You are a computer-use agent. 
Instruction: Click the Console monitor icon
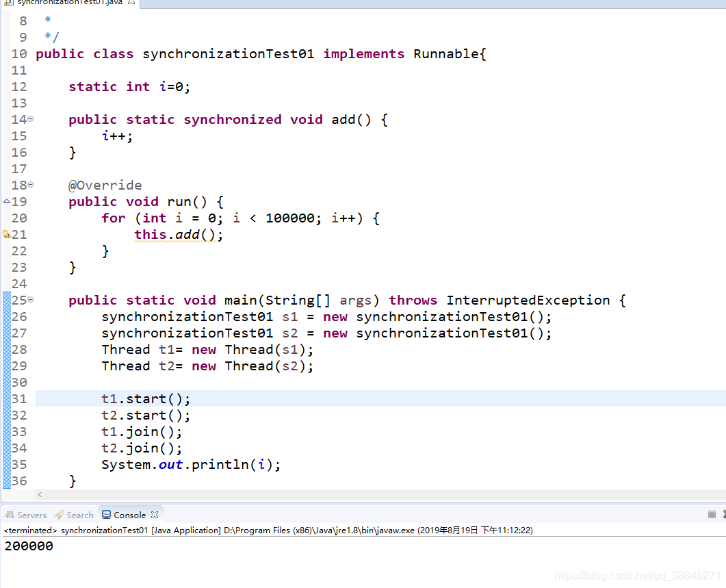click(107, 515)
